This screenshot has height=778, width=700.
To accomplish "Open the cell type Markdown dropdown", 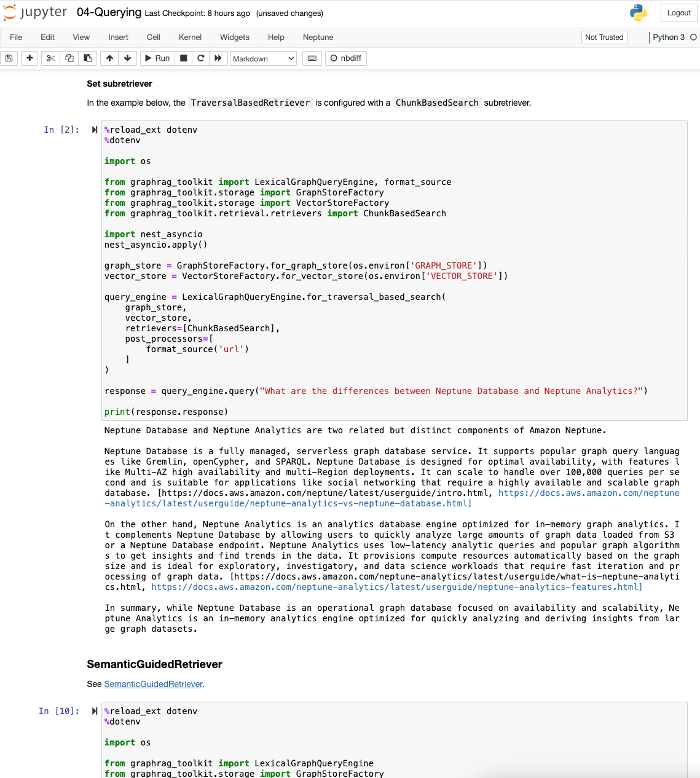I will 264,58.
